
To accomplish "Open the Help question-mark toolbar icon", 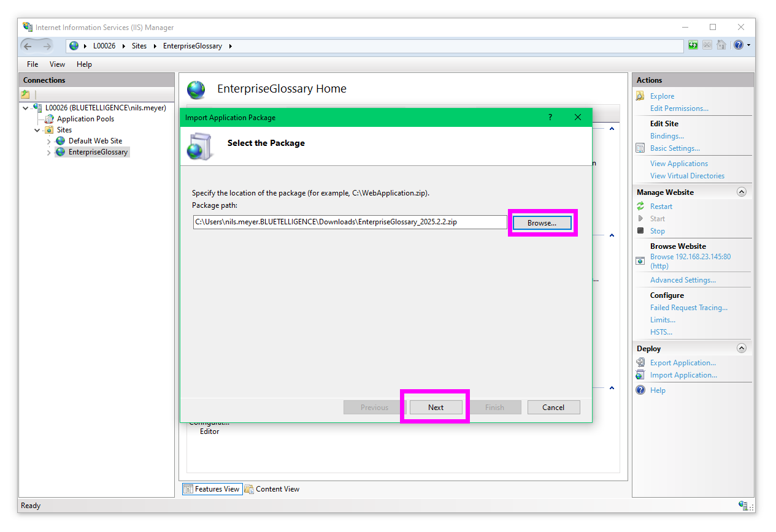I will pos(739,45).
